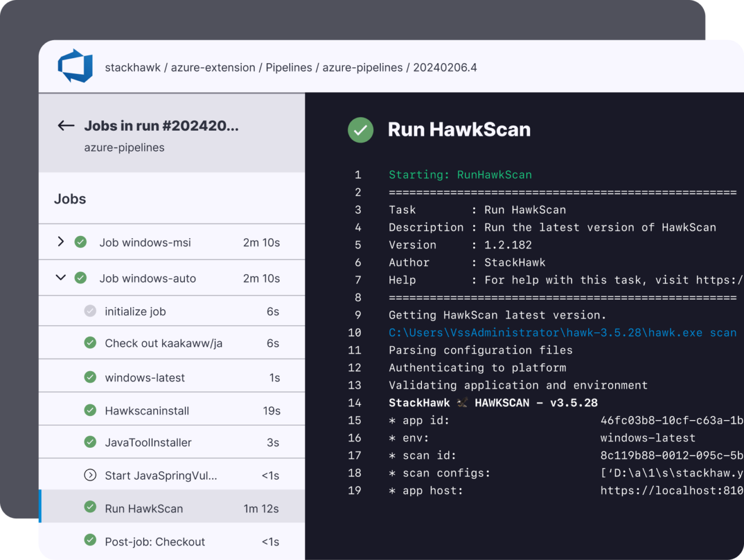Click log line Getting HawkScan latest version.
This screenshot has width=744, height=560.
[x=498, y=315]
